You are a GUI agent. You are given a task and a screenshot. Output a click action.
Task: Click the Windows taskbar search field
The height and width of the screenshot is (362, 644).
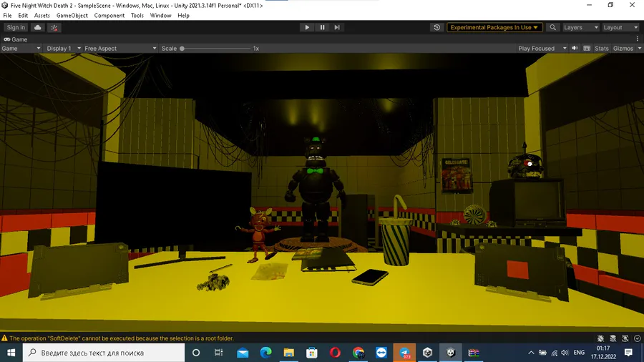click(x=104, y=353)
